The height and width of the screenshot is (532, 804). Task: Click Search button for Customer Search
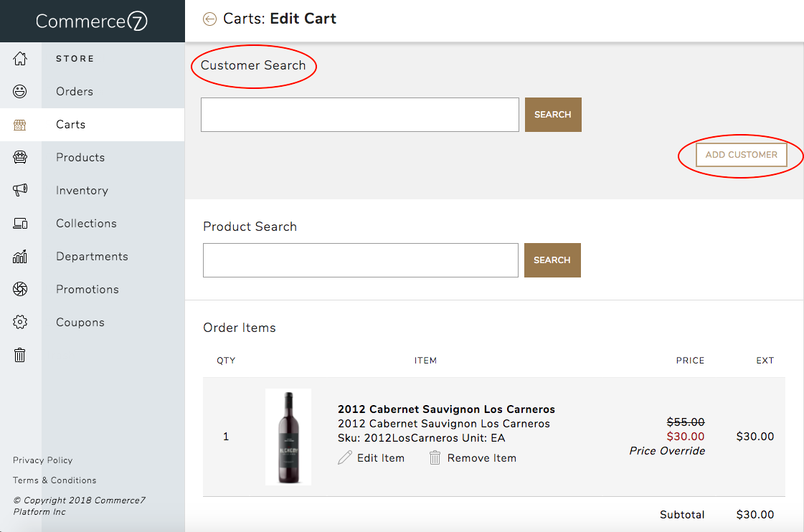tap(553, 114)
